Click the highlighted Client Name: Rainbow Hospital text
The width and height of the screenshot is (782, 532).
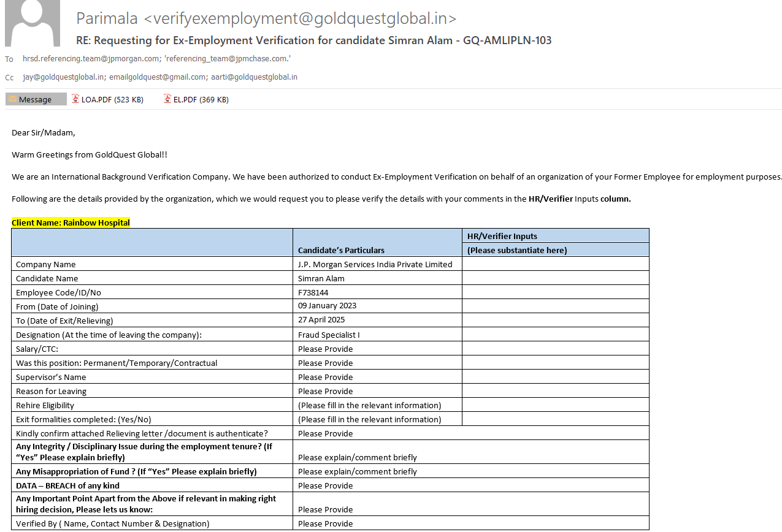click(x=71, y=222)
